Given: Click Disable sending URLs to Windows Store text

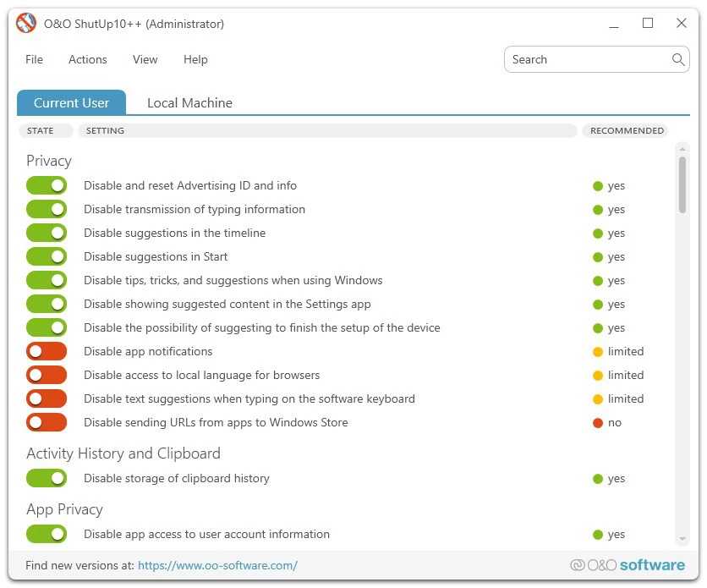Looking at the screenshot, I should tap(216, 422).
